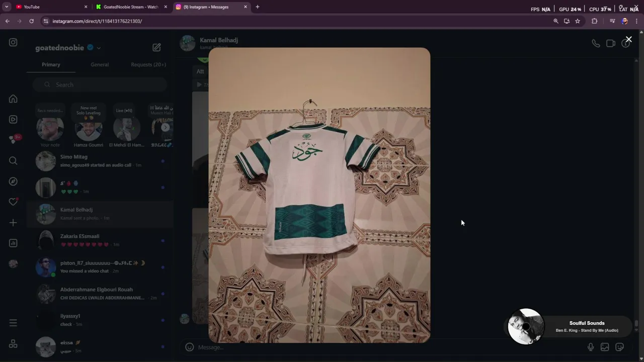
Task: Open browser extensions puzzle icon
Action: [x=594, y=21]
